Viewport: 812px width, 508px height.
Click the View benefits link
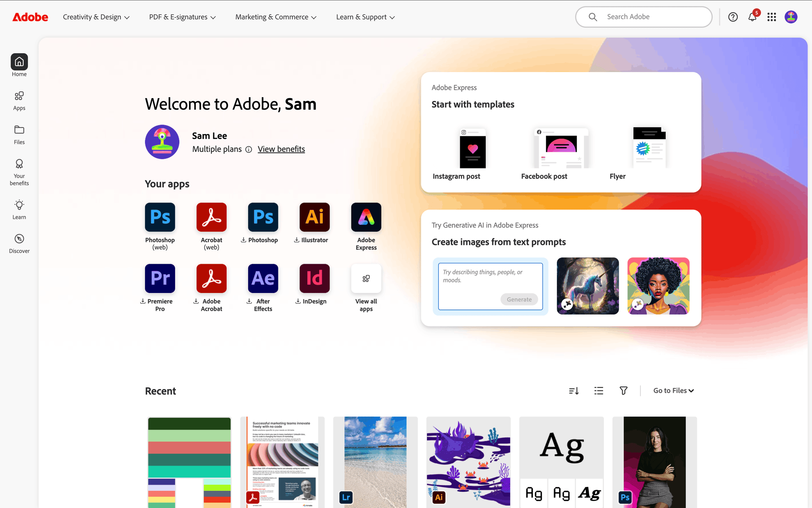(x=281, y=149)
